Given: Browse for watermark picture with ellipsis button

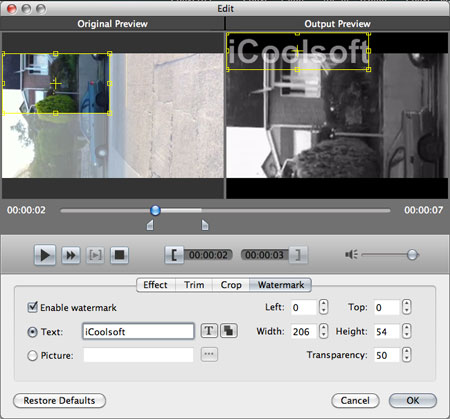Looking at the screenshot, I should click(x=209, y=354).
